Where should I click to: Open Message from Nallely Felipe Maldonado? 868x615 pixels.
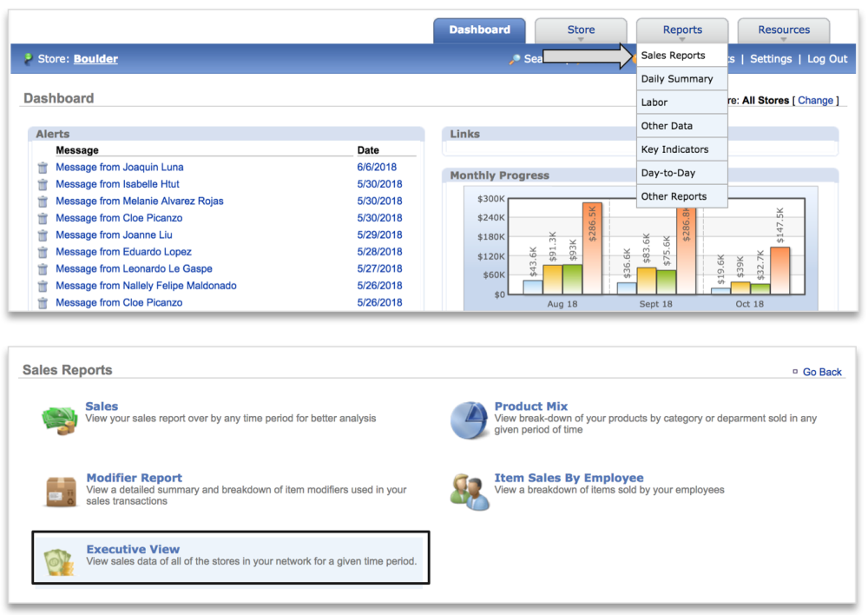click(146, 286)
